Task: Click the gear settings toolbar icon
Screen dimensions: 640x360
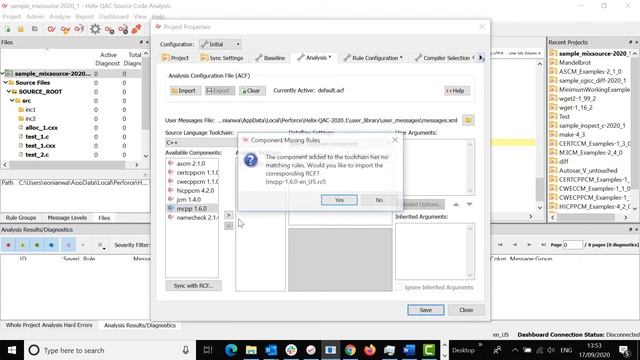Action: (95, 29)
